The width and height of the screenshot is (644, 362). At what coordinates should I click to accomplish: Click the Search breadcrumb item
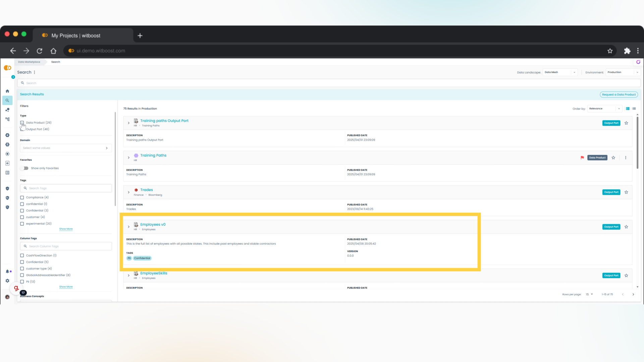coord(56,62)
